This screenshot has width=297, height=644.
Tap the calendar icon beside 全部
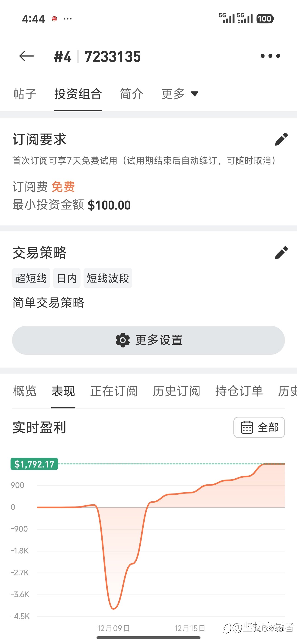coord(247,427)
